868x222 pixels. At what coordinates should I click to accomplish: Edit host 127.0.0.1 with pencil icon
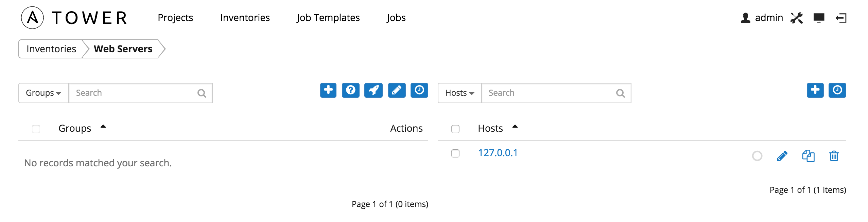tap(782, 156)
